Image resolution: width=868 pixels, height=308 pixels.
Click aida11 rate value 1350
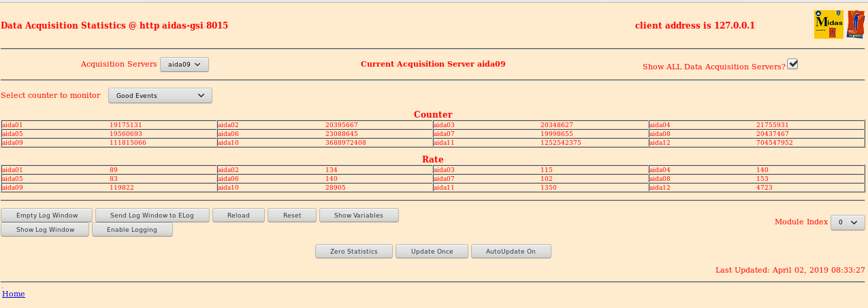pos(549,187)
